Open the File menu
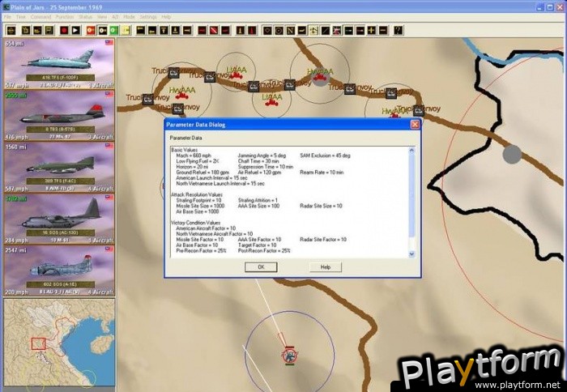This screenshot has width=567, height=392. tap(7, 17)
